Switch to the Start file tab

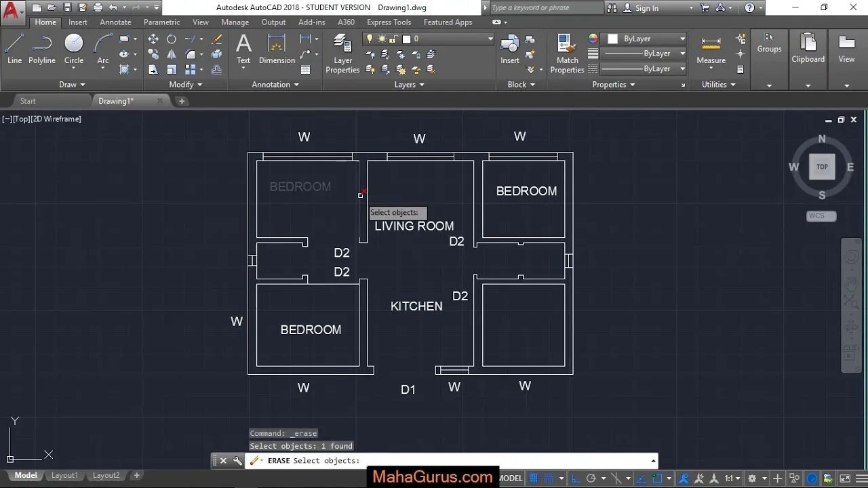[x=28, y=101]
